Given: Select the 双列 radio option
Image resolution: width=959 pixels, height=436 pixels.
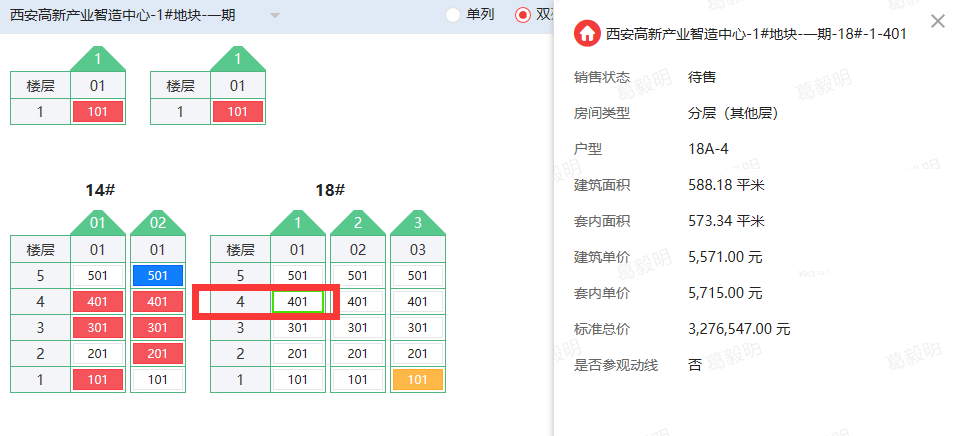Looking at the screenshot, I should point(523,15).
